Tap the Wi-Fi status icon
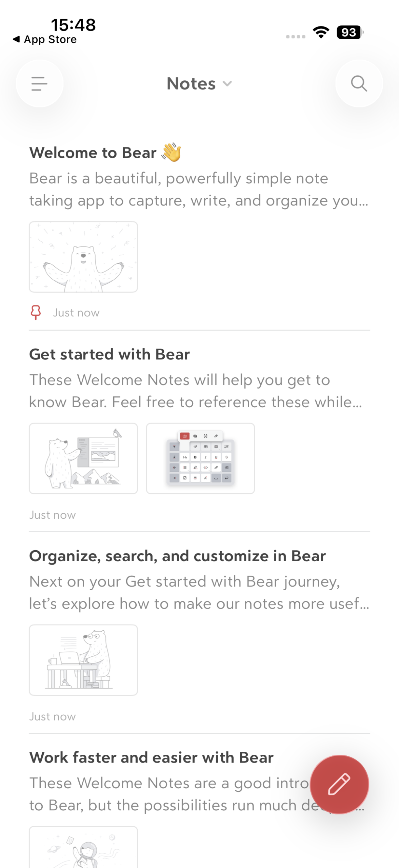Viewport: 399px width, 868px height. 321,32
